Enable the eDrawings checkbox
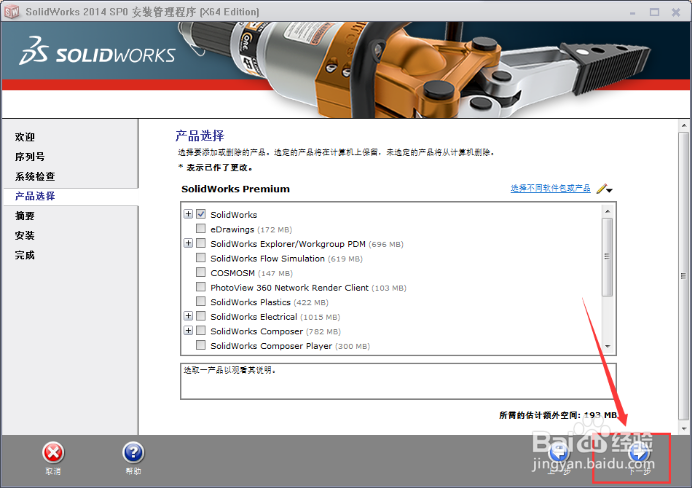693x488 pixels. (201, 229)
